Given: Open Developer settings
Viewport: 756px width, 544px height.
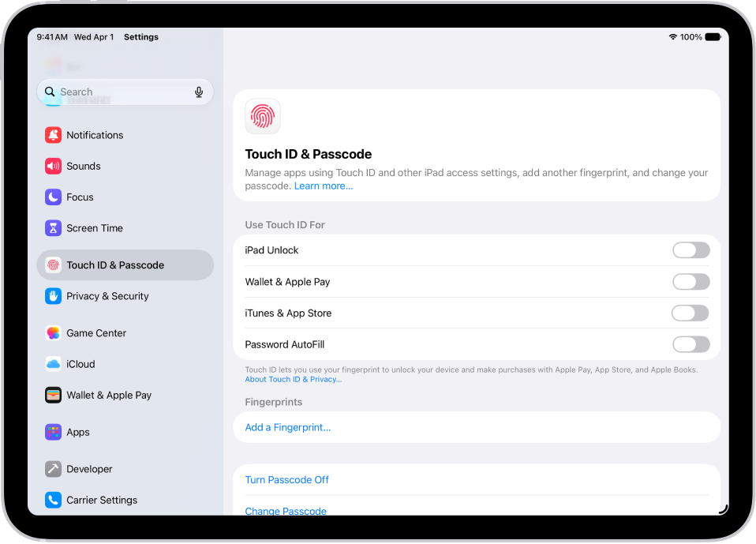Looking at the screenshot, I should (125, 469).
